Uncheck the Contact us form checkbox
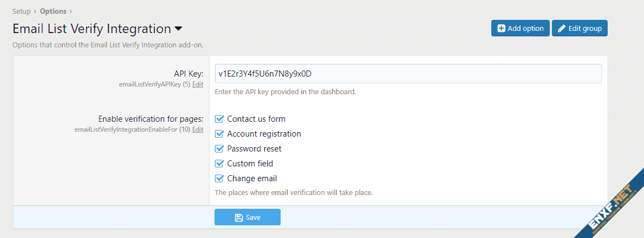This screenshot has width=644, height=238. [219, 119]
